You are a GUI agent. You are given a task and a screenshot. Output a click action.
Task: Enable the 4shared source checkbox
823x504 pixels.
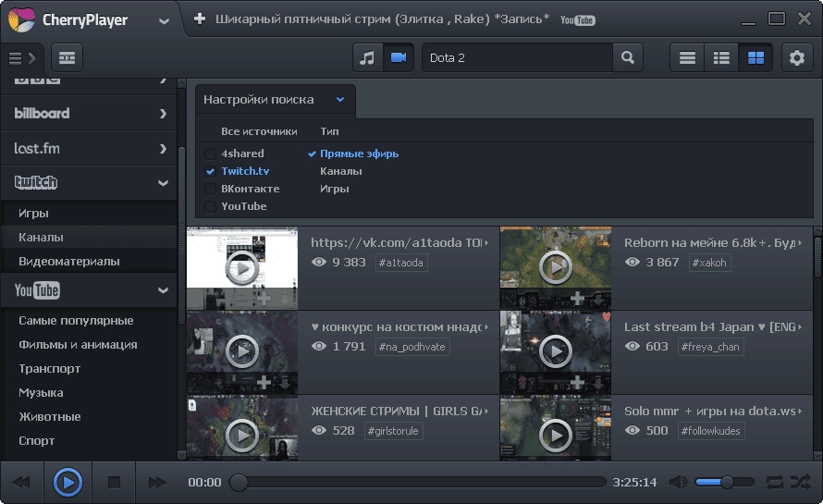pos(210,154)
